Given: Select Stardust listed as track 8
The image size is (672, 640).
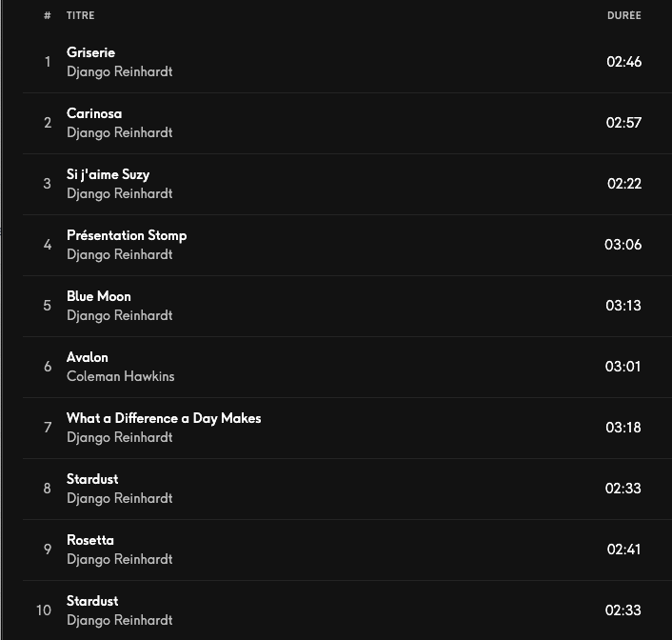Looking at the screenshot, I should pos(92,479).
